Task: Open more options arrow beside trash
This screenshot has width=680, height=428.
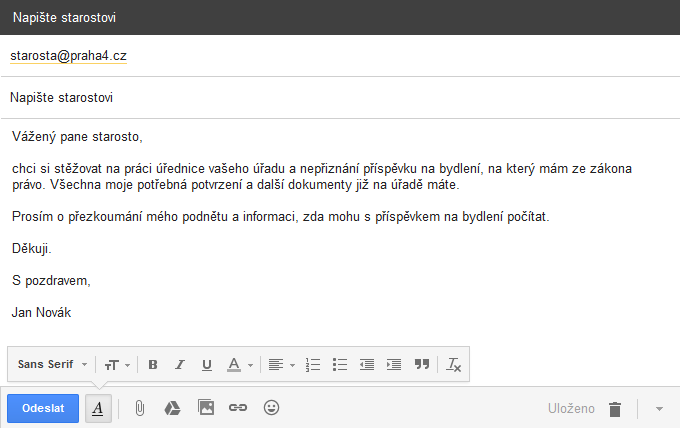Action: 659,409
